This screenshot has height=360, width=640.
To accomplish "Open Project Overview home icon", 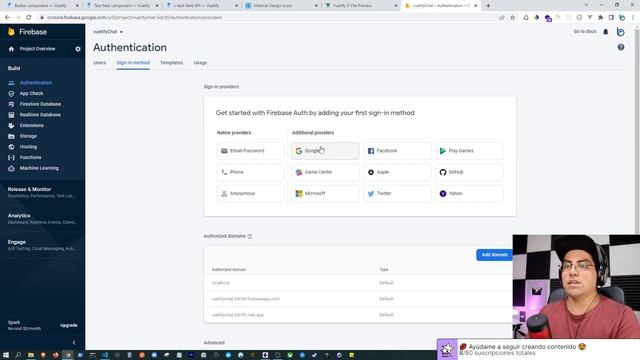I will click(x=11, y=49).
